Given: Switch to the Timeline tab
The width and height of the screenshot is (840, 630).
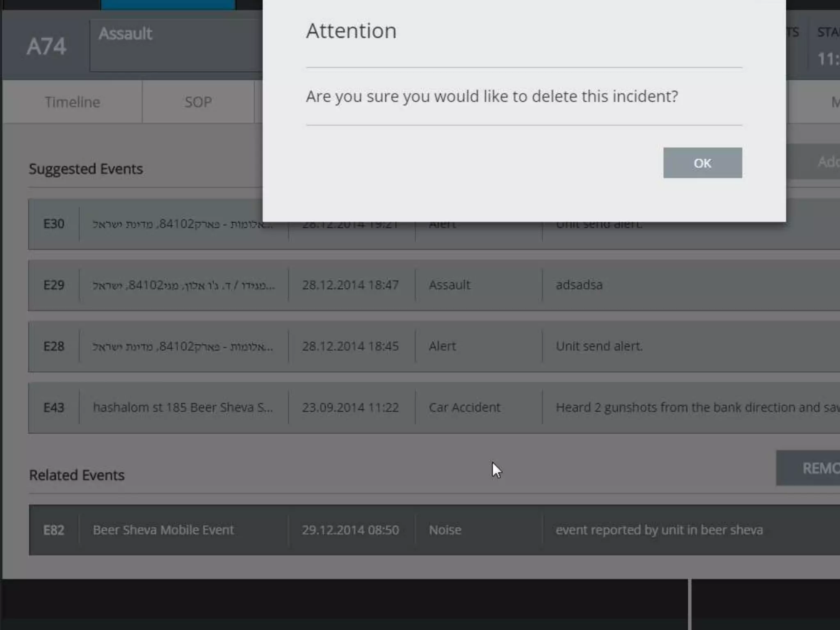Looking at the screenshot, I should click(72, 102).
